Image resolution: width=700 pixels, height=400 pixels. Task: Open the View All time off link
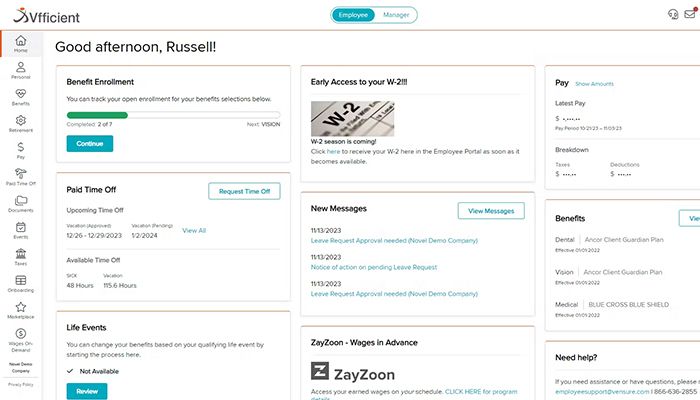click(x=194, y=230)
